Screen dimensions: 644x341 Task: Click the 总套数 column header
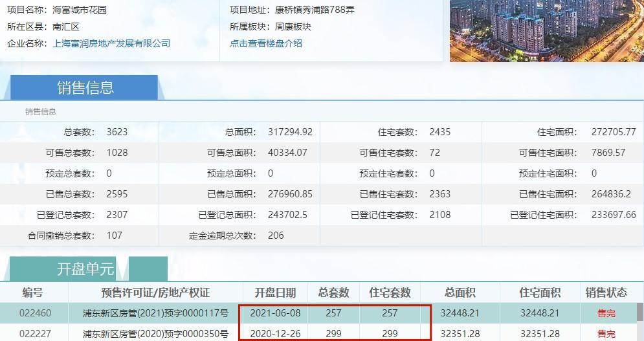coord(333,292)
